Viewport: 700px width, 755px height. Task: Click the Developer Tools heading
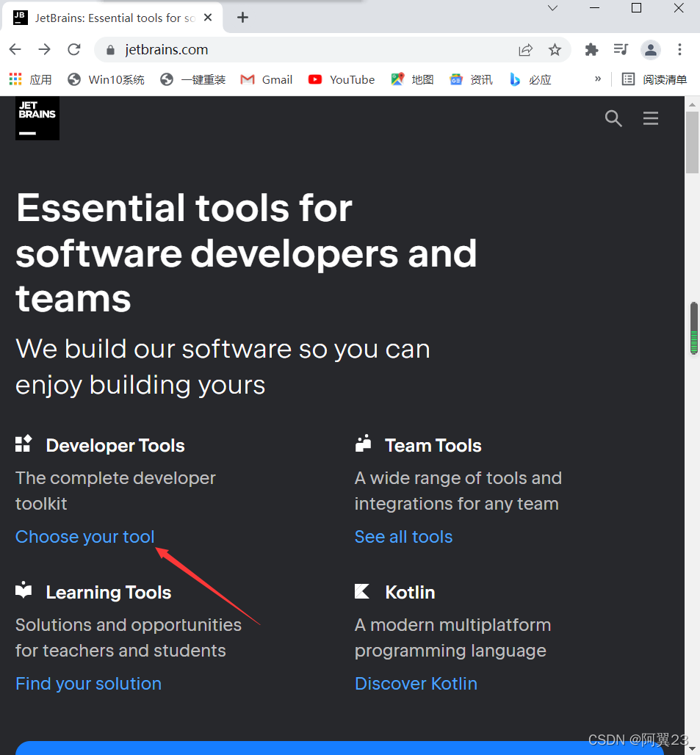(x=115, y=445)
